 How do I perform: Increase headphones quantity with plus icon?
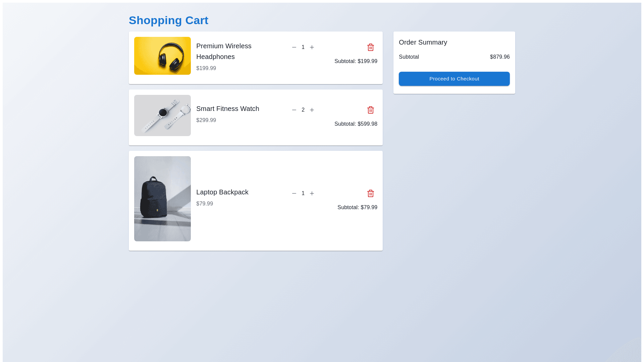312,47
